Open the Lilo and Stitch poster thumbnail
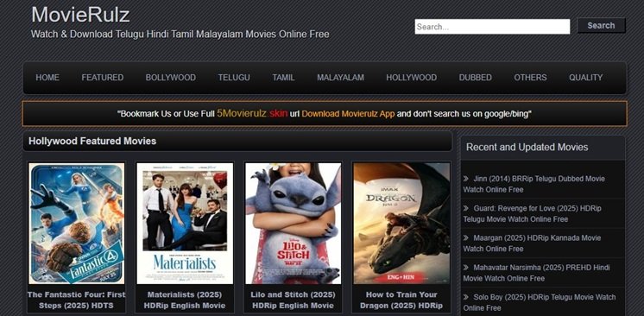 coord(293,224)
